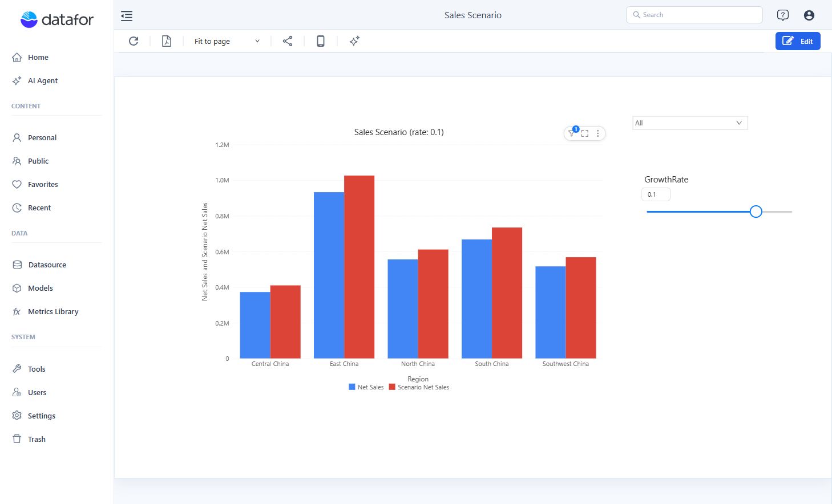The height and width of the screenshot is (504, 832).
Task: Click South China red scenario bar
Action: pyautogui.click(x=507, y=293)
